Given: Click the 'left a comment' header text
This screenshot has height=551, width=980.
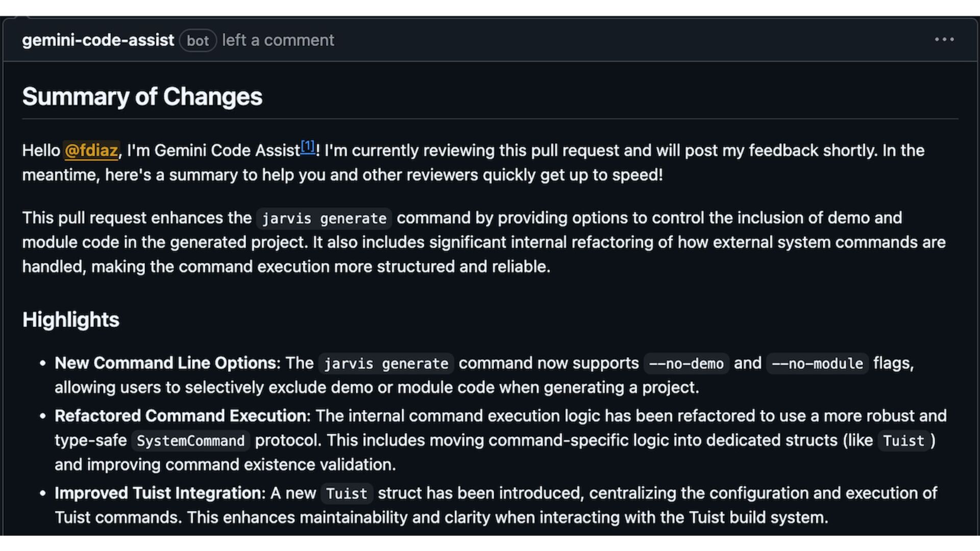Looking at the screenshot, I should click(278, 40).
